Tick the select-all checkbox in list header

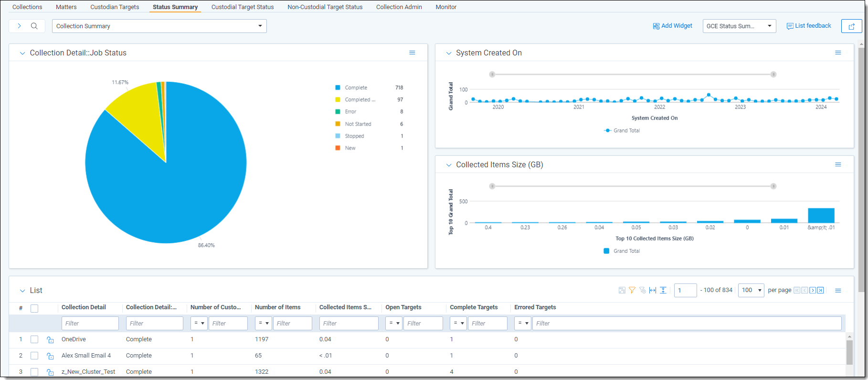pyautogui.click(x=34, y=308)
